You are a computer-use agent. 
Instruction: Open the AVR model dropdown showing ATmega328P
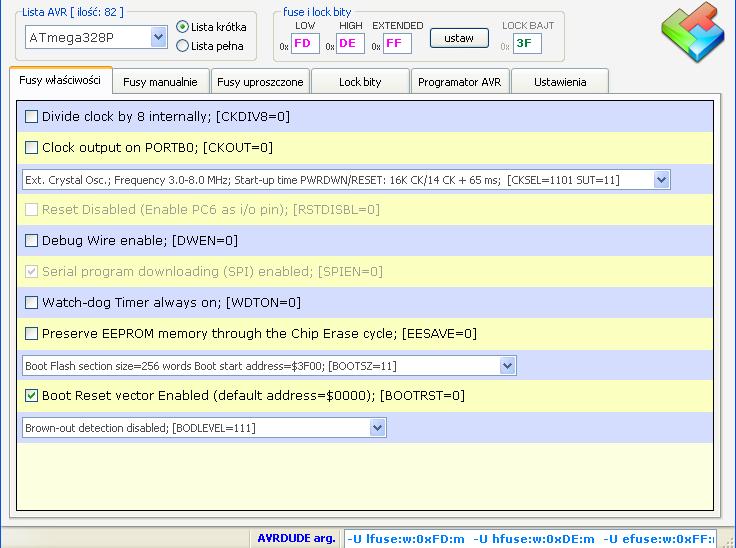[96, 37]
